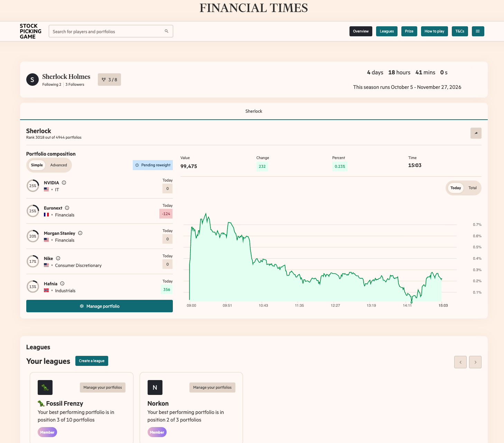Click the Fossil Frenzy Member badge
The height and width of the screenshot is (443, 504).
[47, 432]
